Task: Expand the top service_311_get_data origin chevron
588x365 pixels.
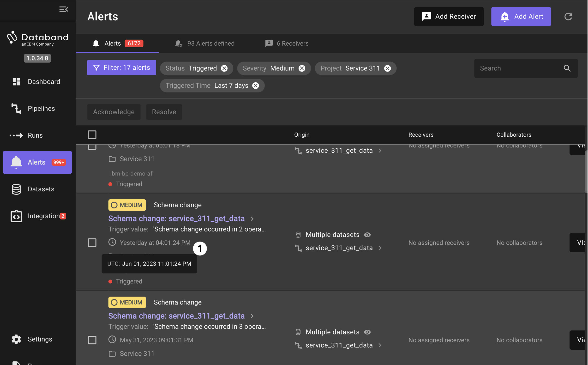Action: [380, 151]
